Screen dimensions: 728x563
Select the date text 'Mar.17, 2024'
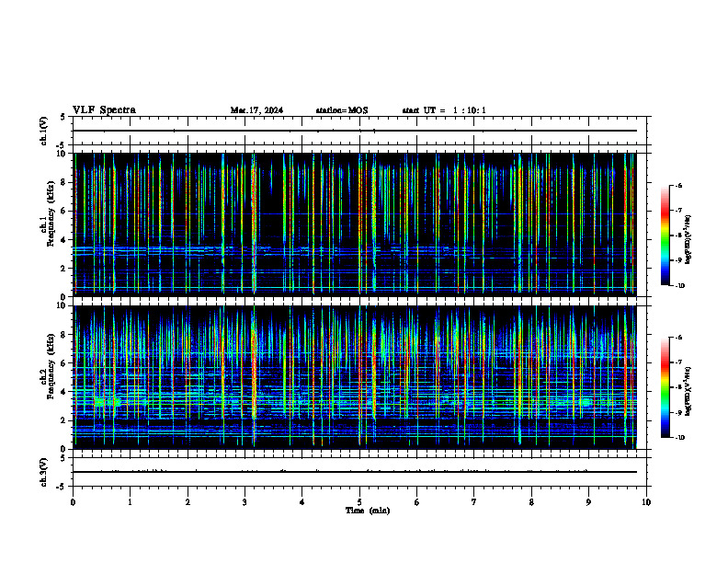(x=256, y=110)
